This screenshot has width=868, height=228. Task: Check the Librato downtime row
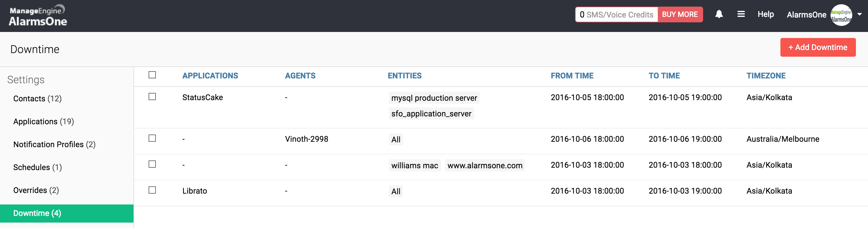pos(152,190)
